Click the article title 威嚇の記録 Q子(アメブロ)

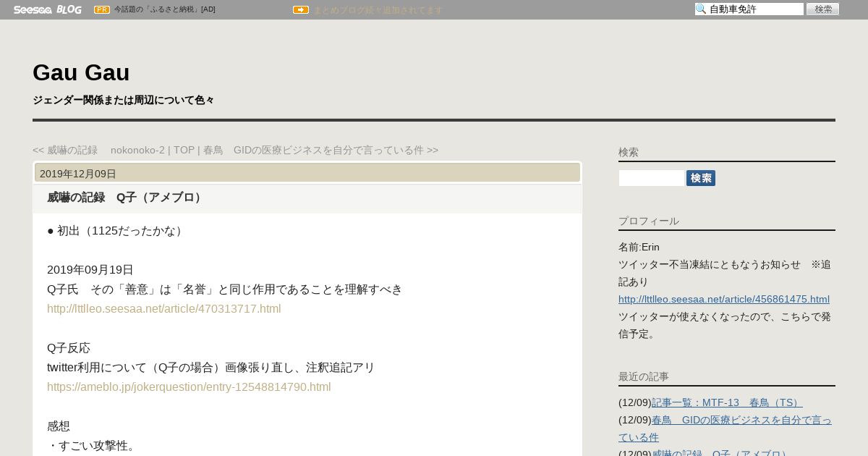126,198
